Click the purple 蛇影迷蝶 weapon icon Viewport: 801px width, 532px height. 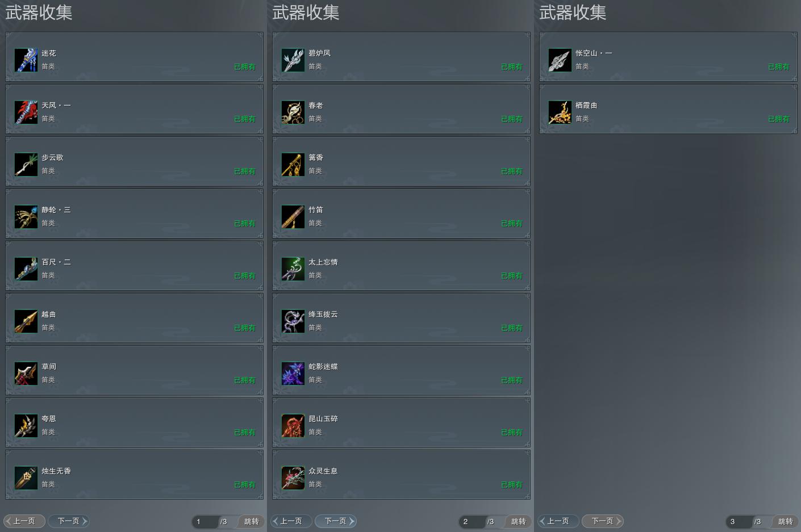(293, 373)
